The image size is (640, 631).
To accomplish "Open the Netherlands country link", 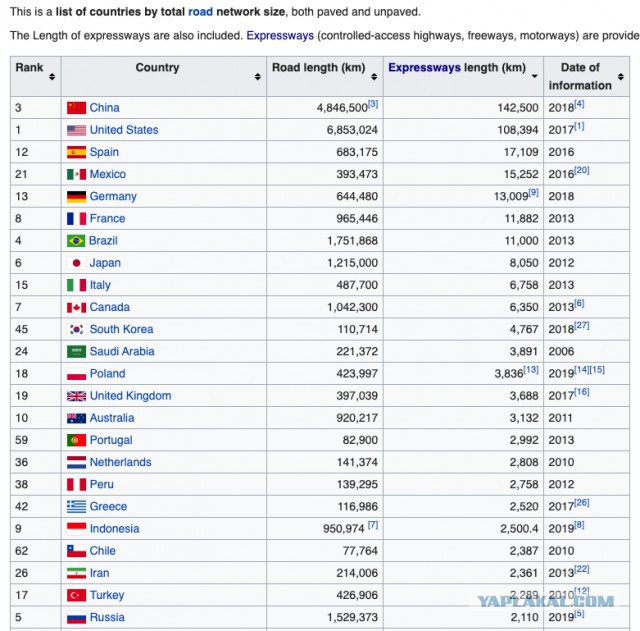I will tap(120, 462).
